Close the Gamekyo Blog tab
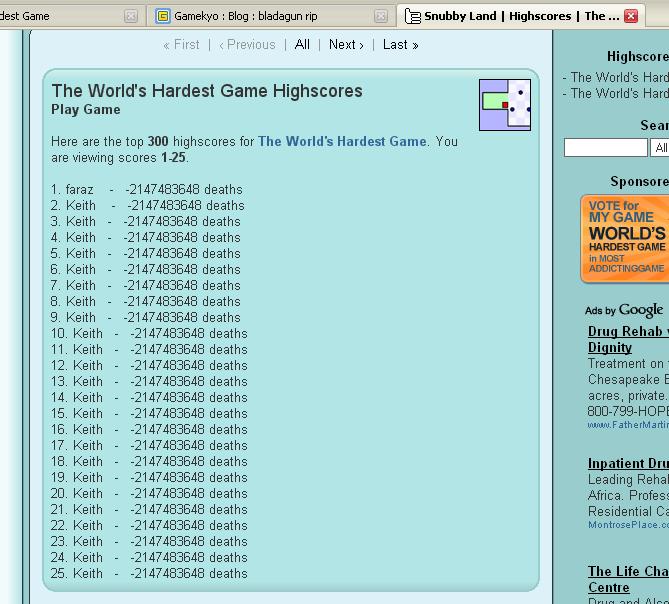This screenshot has width=669, height=604. pyautogui.click(x=381, y=16)
